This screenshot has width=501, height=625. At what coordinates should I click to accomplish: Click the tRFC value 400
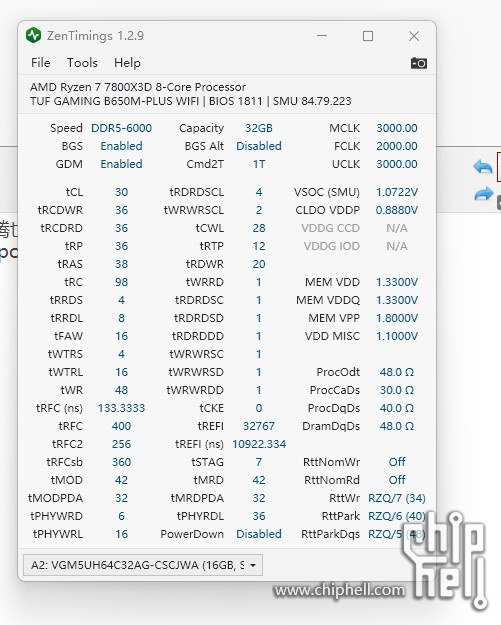(x=122, y=426)
